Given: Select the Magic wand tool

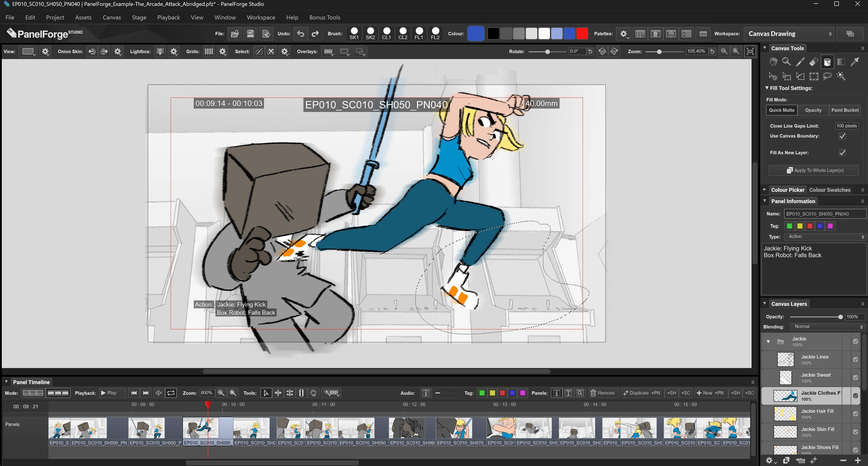Looking at the screenshot, I should (841, 76).
